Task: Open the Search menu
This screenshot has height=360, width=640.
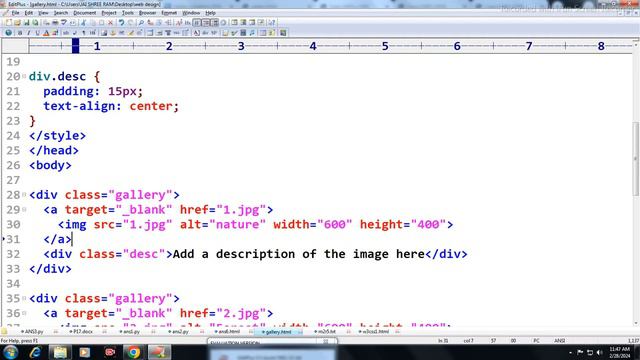Action: point(60,13)
